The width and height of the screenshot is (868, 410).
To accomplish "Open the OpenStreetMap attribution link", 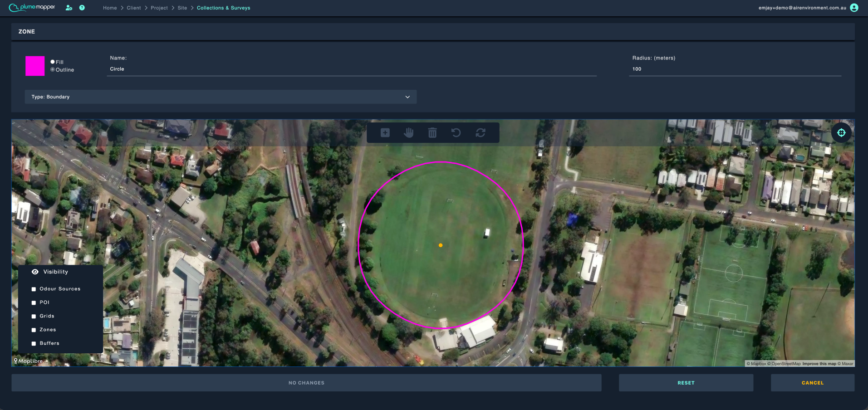I will point(784,364).
